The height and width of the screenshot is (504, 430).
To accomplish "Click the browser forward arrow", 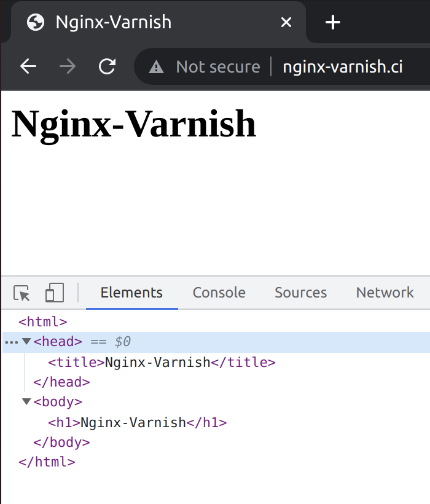I will click(x=68, y=67).
